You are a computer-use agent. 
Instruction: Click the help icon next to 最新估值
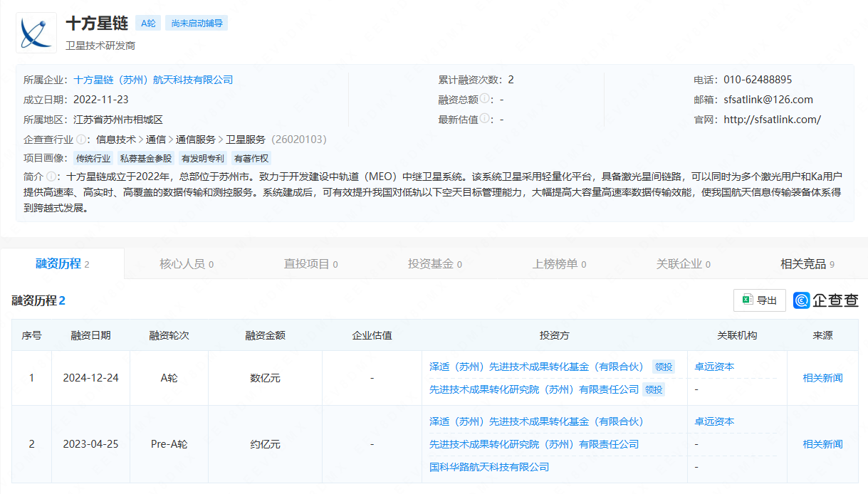pyautogui.click(x=485, y=119)
